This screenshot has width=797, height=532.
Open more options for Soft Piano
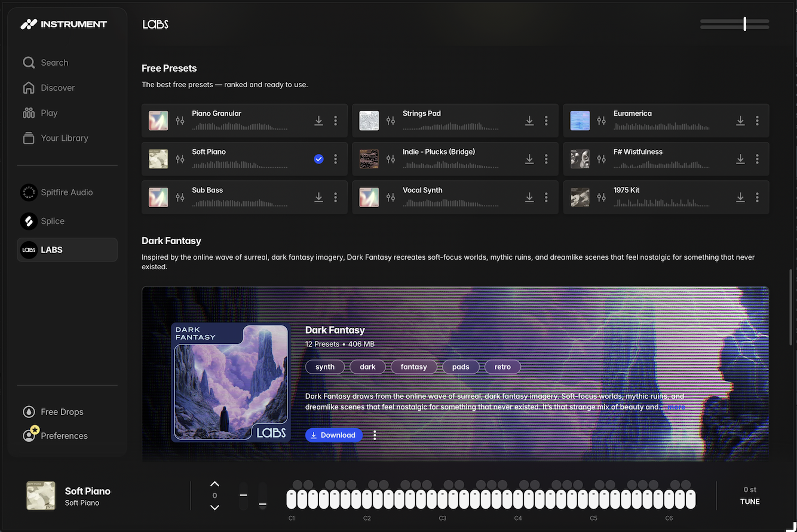[335, 159]
